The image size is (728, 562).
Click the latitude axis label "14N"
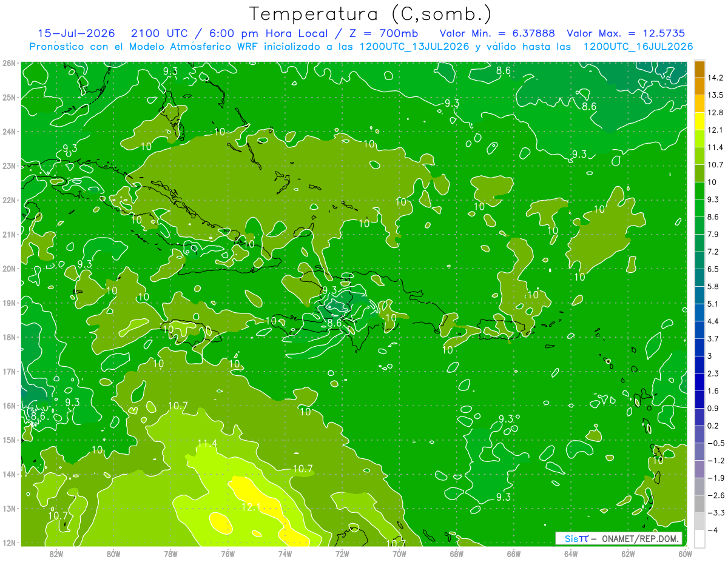tap(9, 474)
